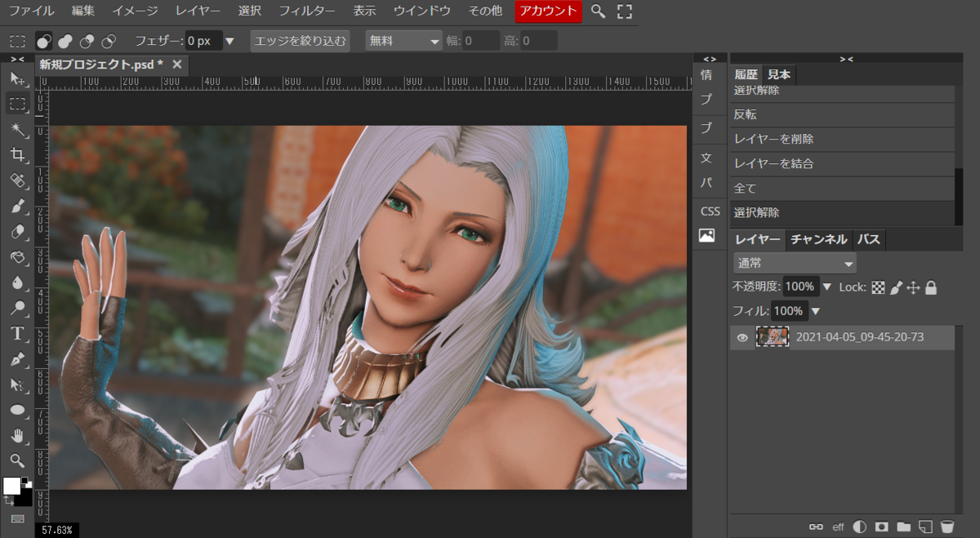This screenshot has width=980, height=538.
Task: Select the Move tool
Action: point(17,78)
